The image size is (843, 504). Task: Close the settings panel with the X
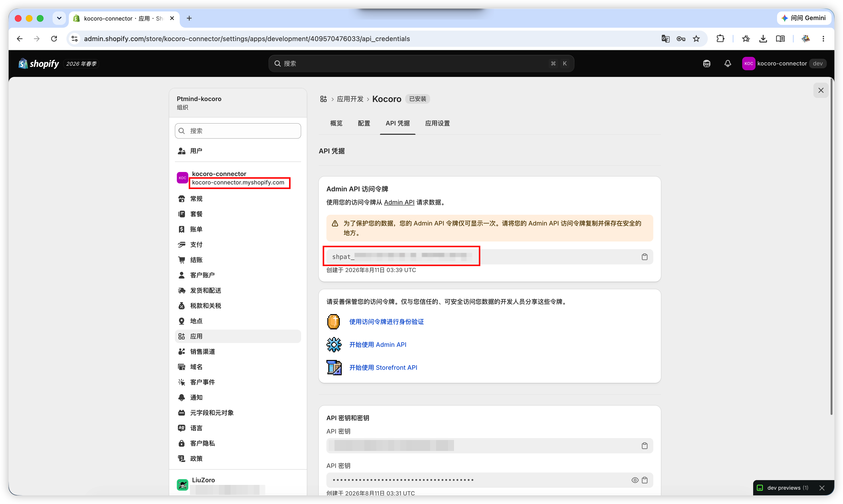(821, 90)
